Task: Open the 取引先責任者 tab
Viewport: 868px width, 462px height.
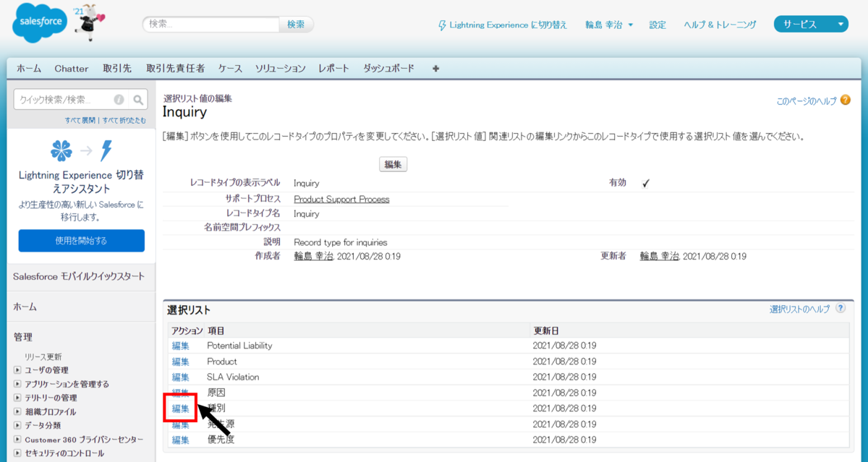Action: point(176,69)
